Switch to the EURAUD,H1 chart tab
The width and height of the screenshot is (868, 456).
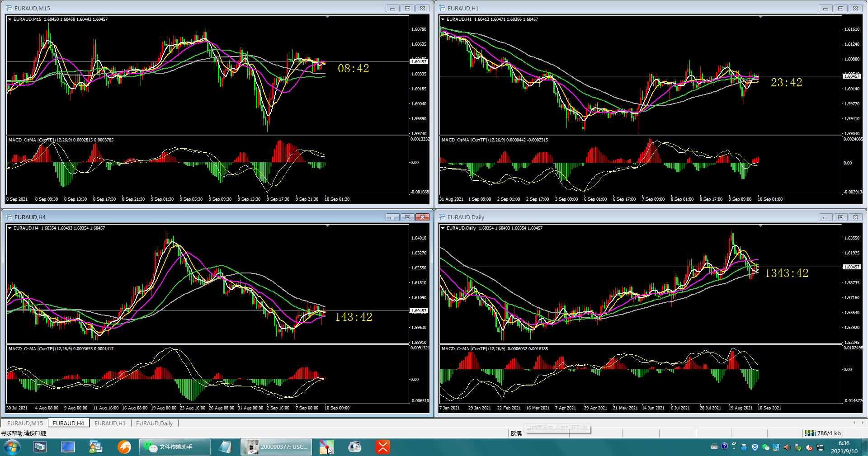pyautogui.click(x=110, y=423)
